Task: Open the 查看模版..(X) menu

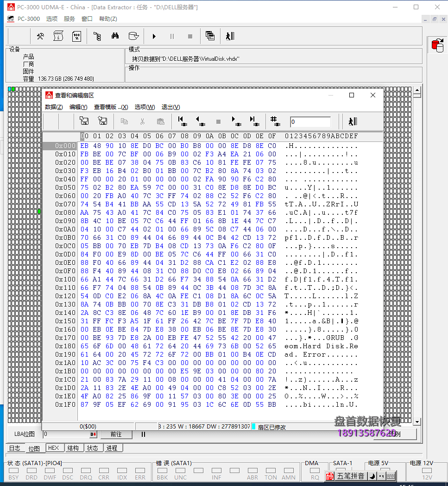Action: (x=111, y=107)
